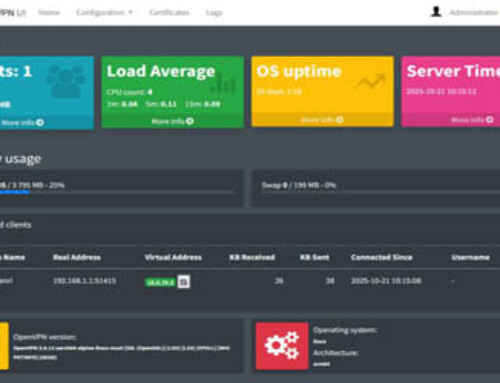Open More info on the clients card
The height and width of the screenshot is (383, 500).
coord(22,122)
